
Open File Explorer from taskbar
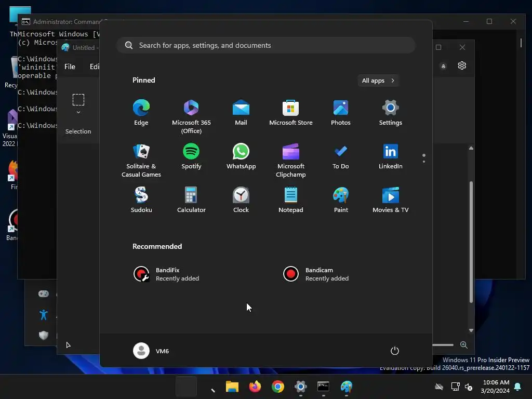point(232,387)
